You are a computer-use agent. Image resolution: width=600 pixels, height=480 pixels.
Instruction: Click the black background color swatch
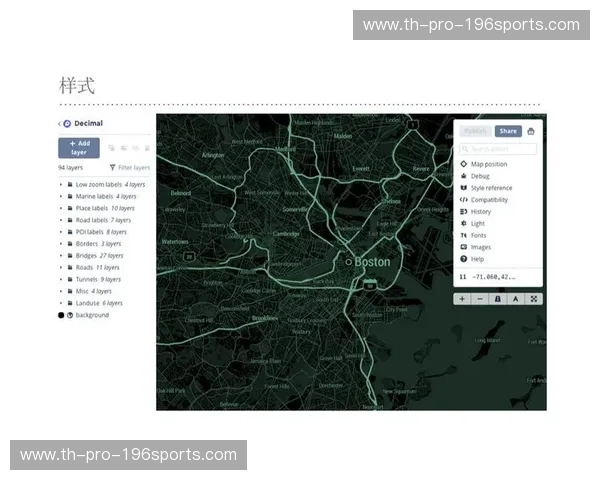click(x=61, y=315)
